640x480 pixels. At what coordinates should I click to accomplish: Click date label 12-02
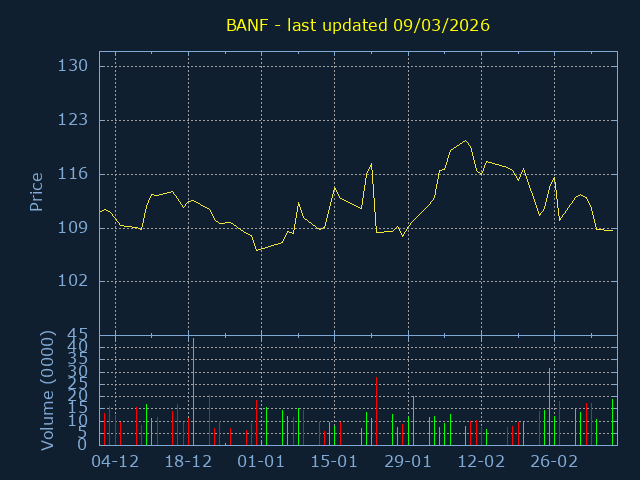pos(481,462)
